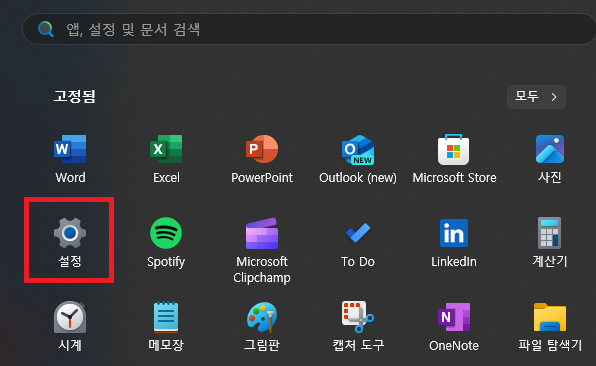596x366 pixels.
Task: Click the 고정됨 heading text
Action: (x=74, y=96)
